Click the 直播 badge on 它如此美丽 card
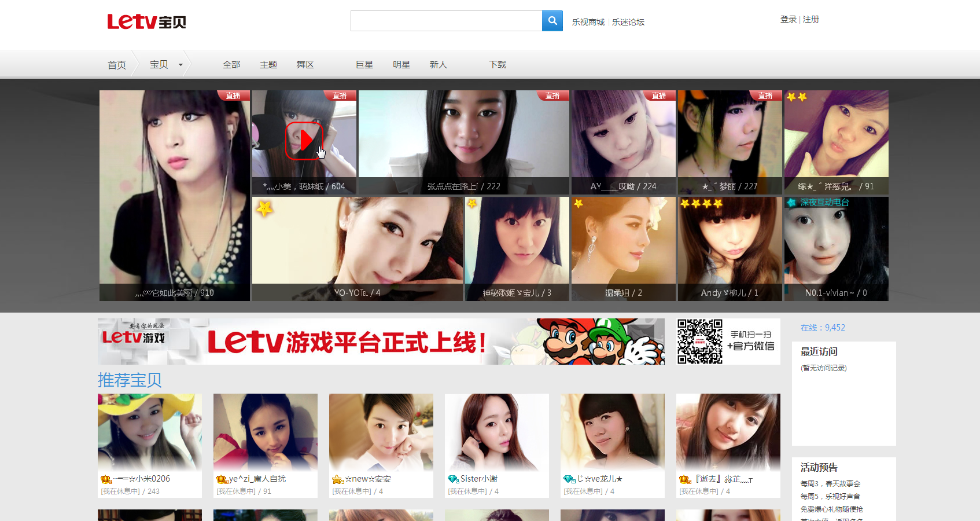The width and height of the screenshot is (980, 521). [x=233, y=96]
